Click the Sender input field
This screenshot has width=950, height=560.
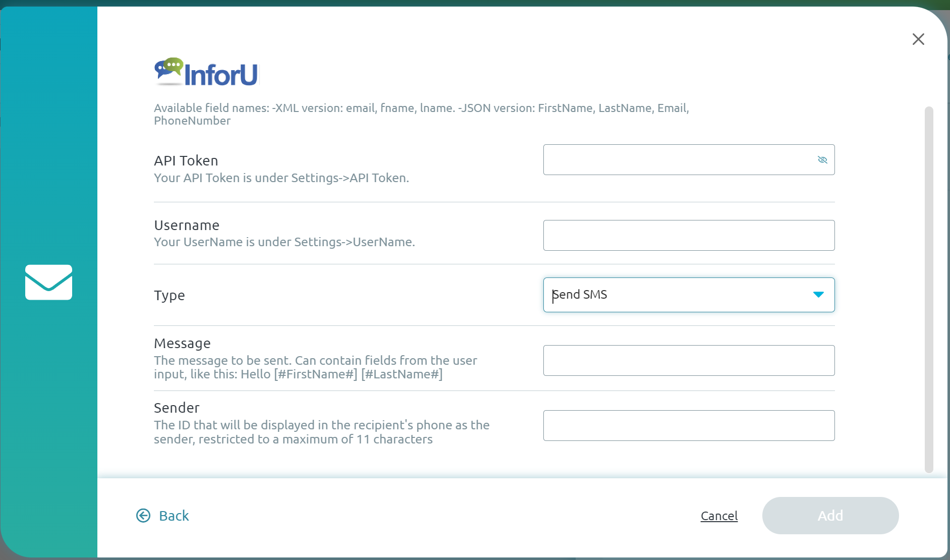click(689, 425)
